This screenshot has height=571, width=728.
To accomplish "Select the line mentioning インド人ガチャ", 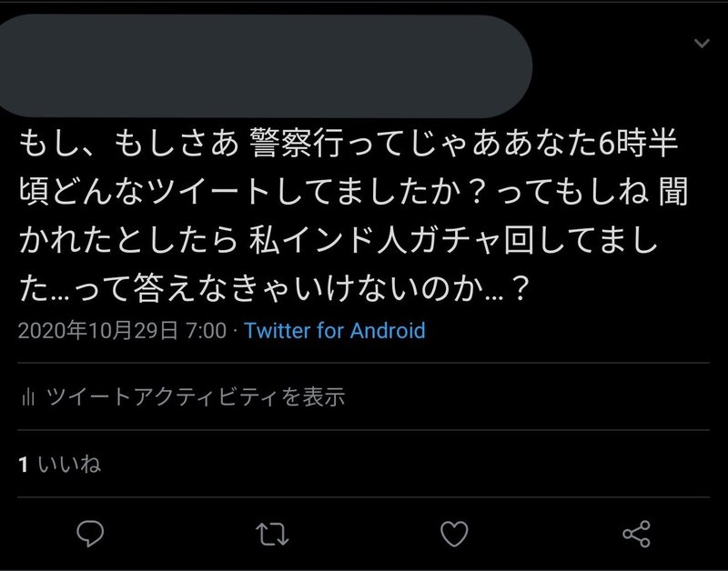I will coord(338,240).
